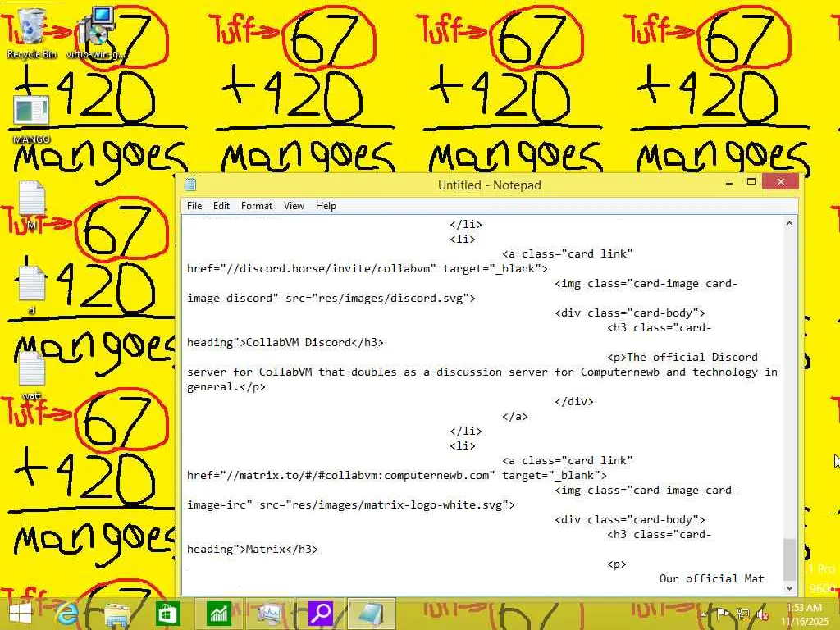Open the File menu in Notepad
The image size is (840, 630).
point(194,206)
